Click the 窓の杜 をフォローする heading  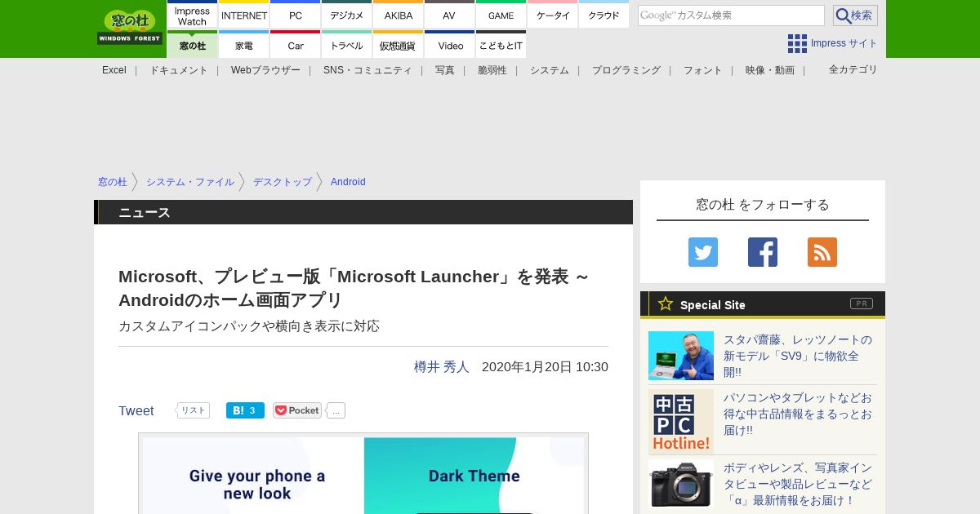pos(763,205)
